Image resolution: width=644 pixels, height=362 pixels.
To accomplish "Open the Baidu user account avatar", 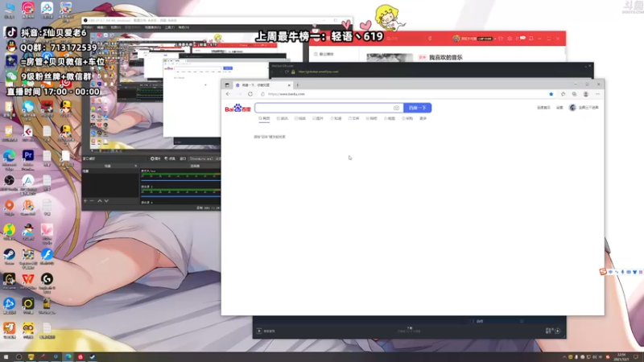I will (x=572, y=108).
